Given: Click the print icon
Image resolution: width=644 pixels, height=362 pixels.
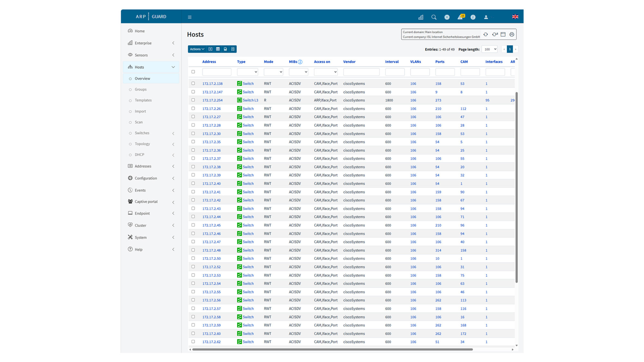Looking at the screenshot, I should (x=512, y=34).
